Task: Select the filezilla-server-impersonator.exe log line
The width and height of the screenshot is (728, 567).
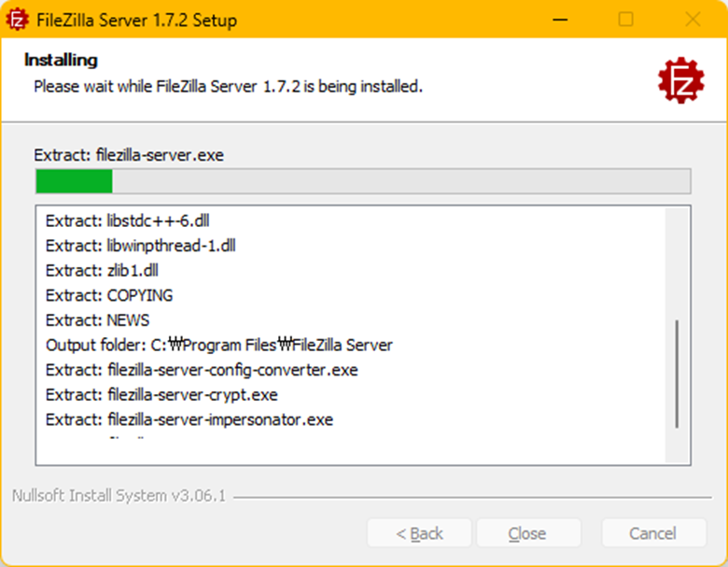Action: click(189, 419)
